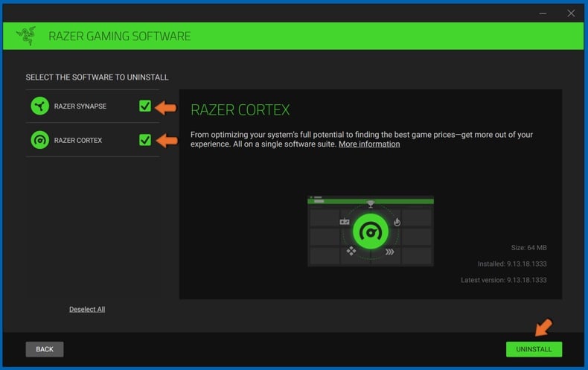
Task: Click the RAZER CORTEX heading text
Action: 240,110
